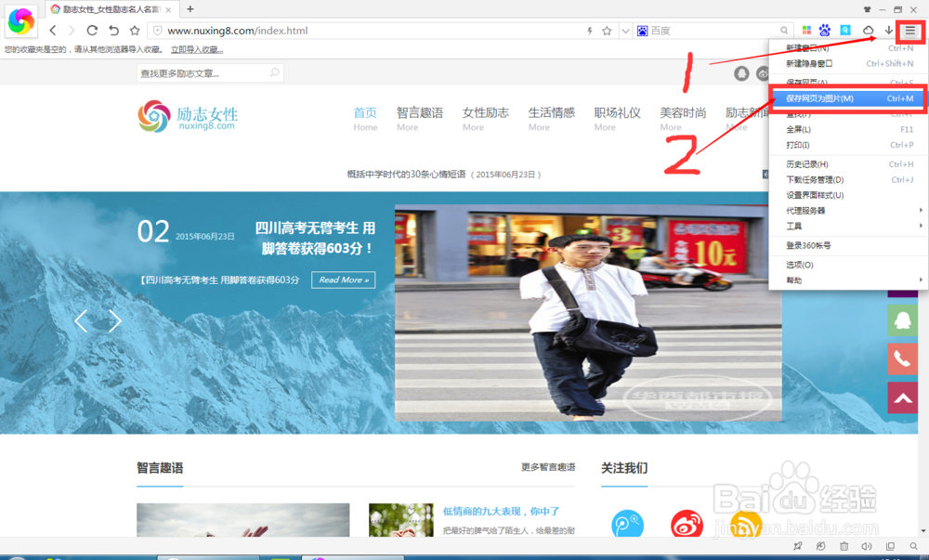Image resolution: width=929 pixels, height=560 pixels.
Task: Click the favorites star icon in toolbar
Action: click(607, 30)
